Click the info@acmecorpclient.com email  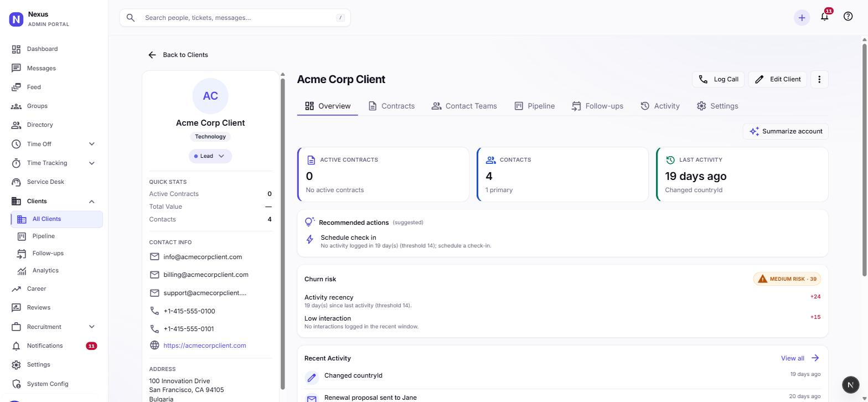click(x=203, y=257)
